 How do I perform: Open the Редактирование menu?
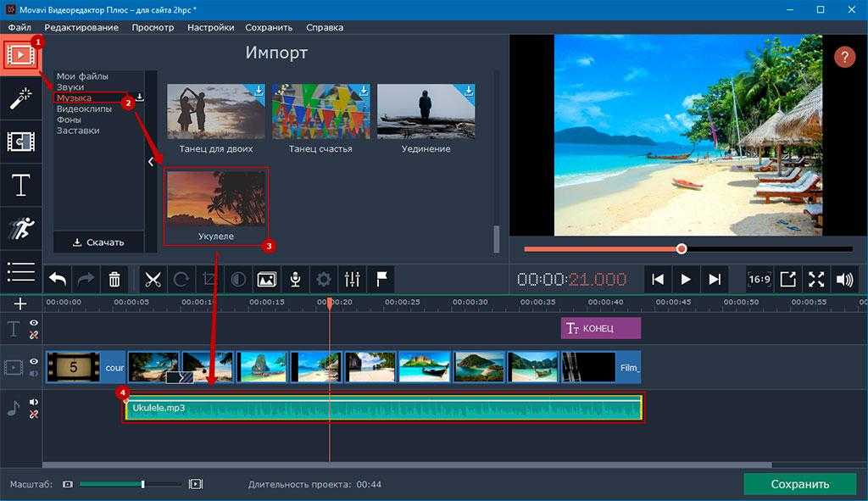tap(81, 27)
